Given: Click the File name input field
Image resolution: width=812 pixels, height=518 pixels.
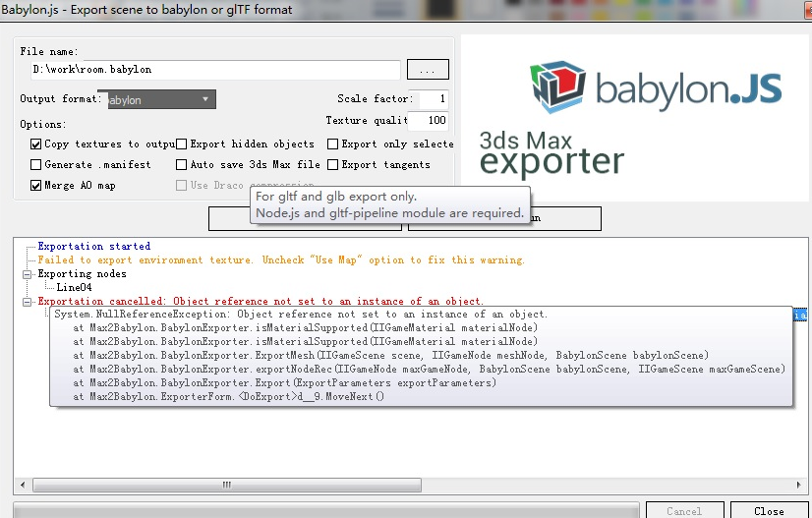Looking at the screenshot, I should [x=215, y=70].
